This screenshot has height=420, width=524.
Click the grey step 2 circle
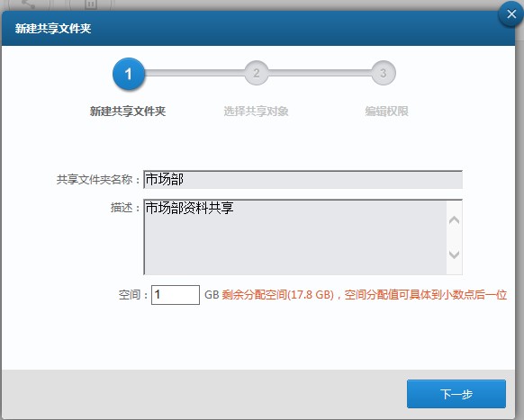click(257, 73)
